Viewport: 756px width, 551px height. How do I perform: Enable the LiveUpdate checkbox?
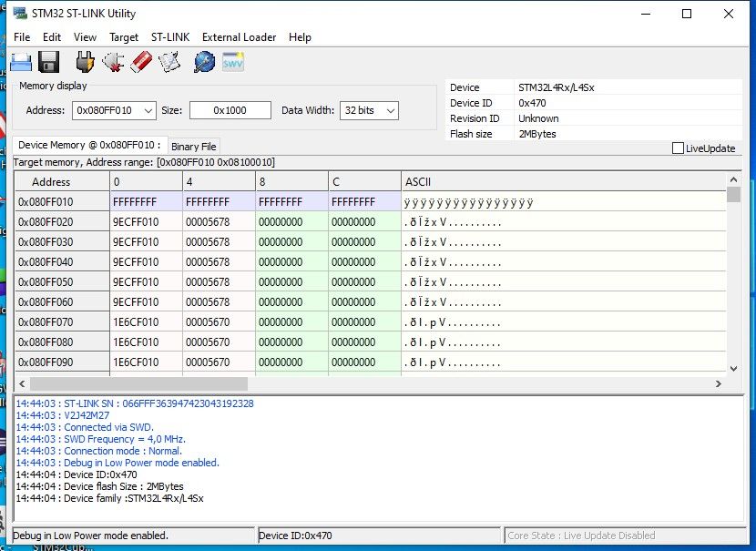678,148
